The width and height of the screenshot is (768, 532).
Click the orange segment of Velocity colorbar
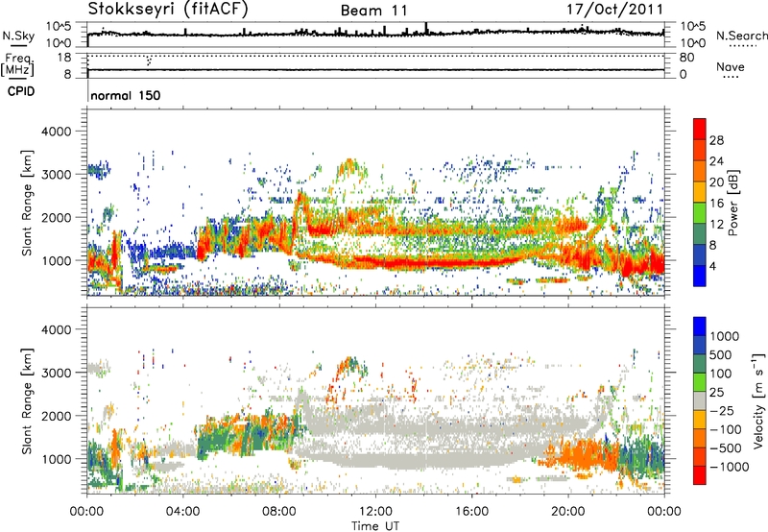click(700, 439)
